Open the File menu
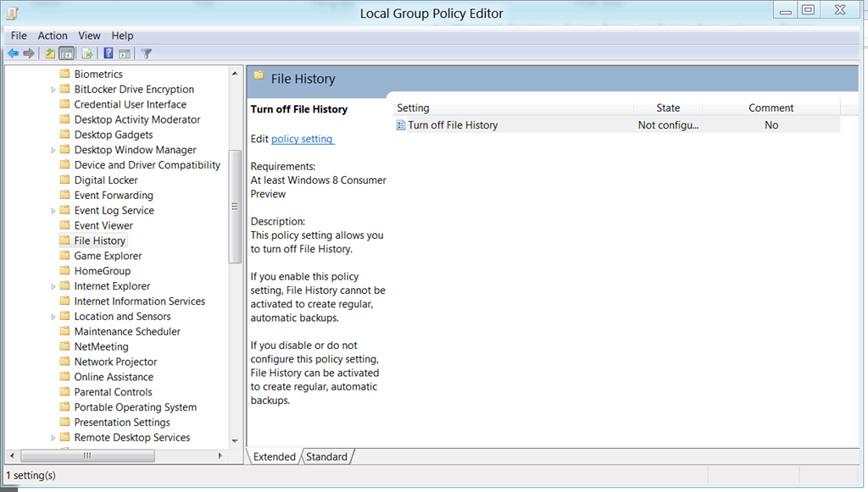Image resolution: width=868 pixels, height=492 pixels. (x=19, y=36)
